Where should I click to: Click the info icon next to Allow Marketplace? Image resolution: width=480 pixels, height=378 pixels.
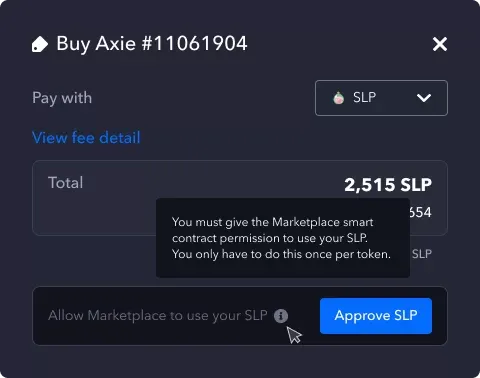tap(281, 316)
